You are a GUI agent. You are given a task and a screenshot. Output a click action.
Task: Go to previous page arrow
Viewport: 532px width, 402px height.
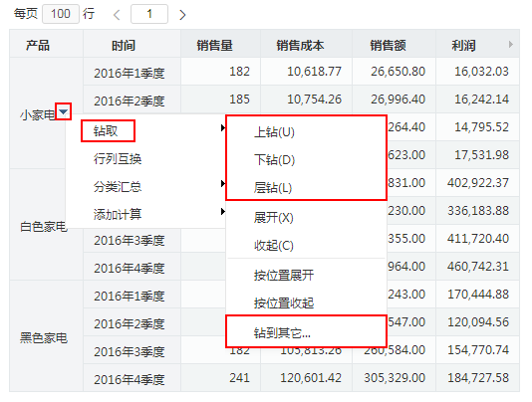(x=117, y=15)
